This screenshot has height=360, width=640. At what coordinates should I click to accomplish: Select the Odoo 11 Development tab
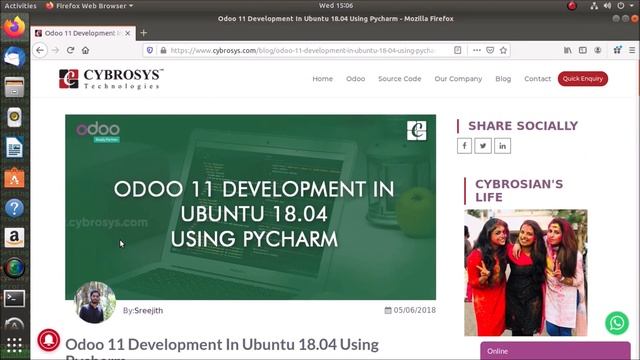pyautogui.click(x=83, y=33)
